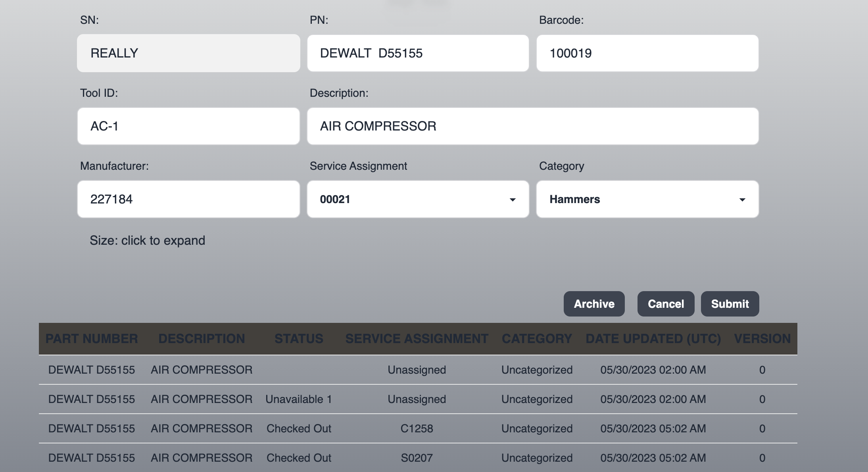Click the Description field AIR COMPRESSOR
Image resolution: width=868 pixels, height=472 pixels.
532,126
